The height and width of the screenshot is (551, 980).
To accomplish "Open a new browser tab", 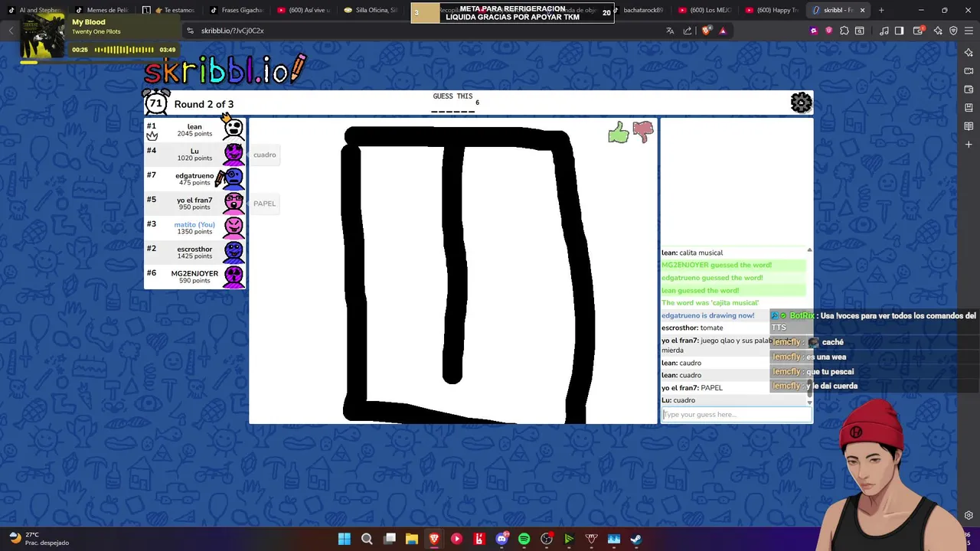I will pyautogui.click(x=881, y=10).
